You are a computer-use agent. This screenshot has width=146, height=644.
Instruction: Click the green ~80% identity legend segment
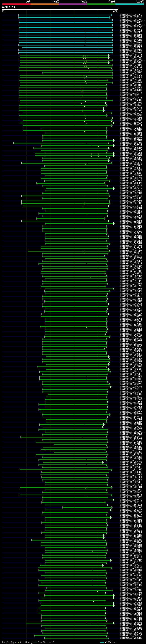[x=101, y=4]
